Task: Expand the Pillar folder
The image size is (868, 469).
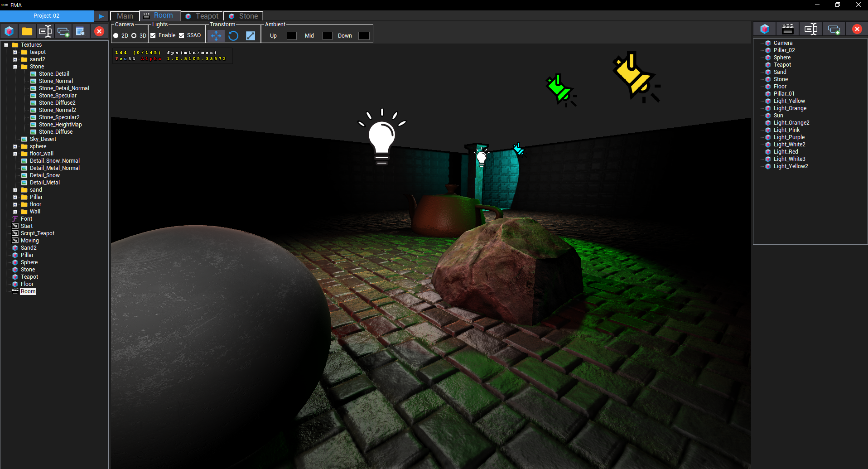Action: coord(15,197)
